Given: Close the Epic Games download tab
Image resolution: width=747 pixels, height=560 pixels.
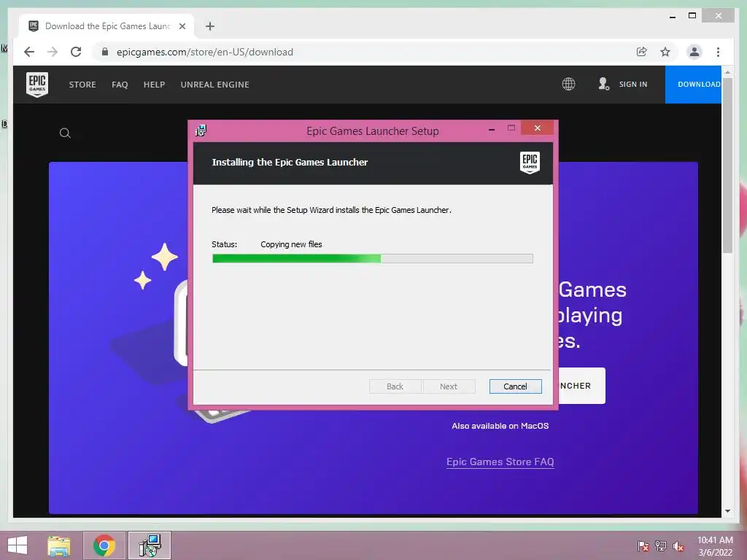Looking at the screenshot, I should (182, 26).
